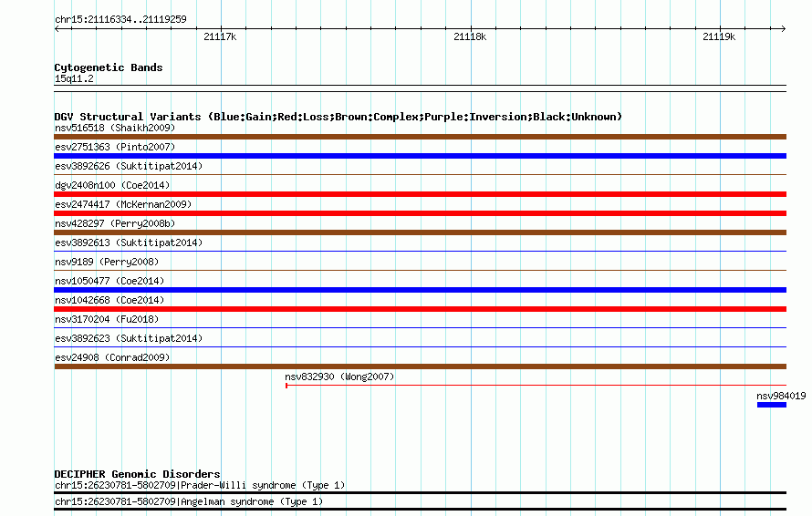812x516 pixels.
Task: Open the nsv1050477 (Coe2014) label
Action: tap(109, 281)
